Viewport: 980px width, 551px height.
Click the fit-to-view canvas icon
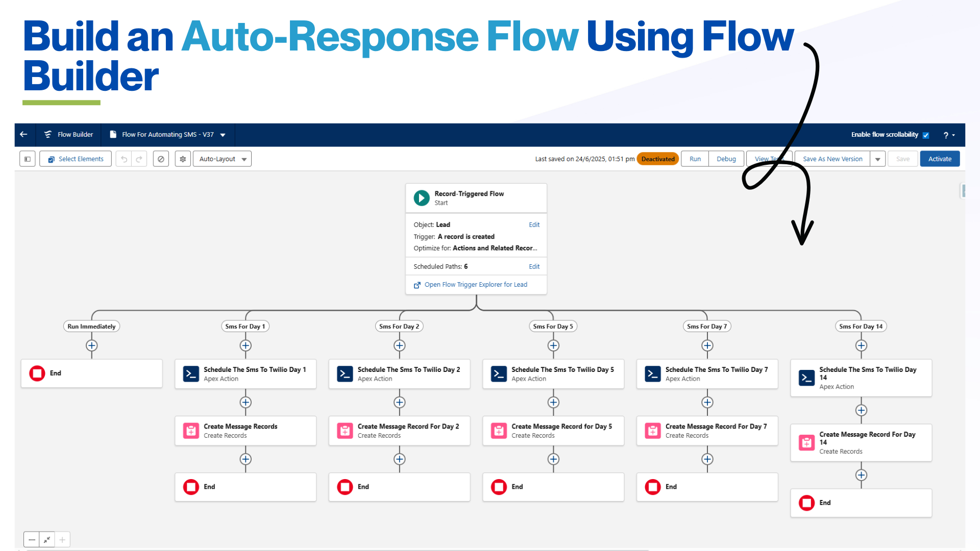point(47,539)
